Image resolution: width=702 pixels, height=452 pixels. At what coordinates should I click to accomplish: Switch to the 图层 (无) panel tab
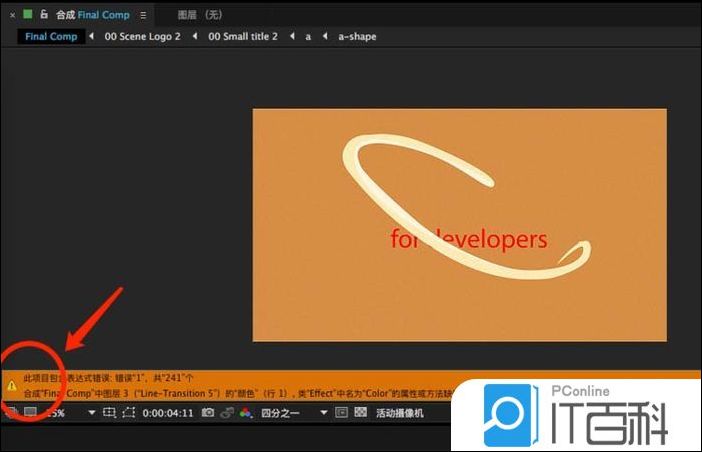199,15
